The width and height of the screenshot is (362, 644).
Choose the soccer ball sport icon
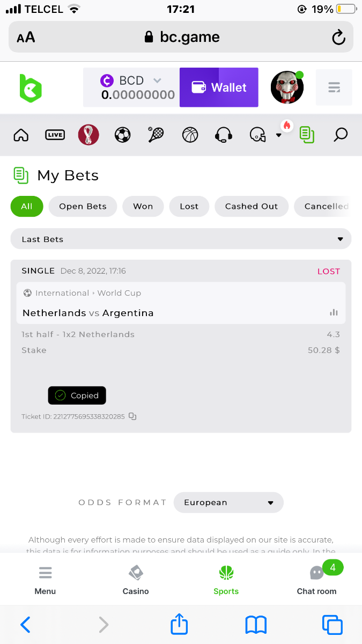click(x=123, y=135)
